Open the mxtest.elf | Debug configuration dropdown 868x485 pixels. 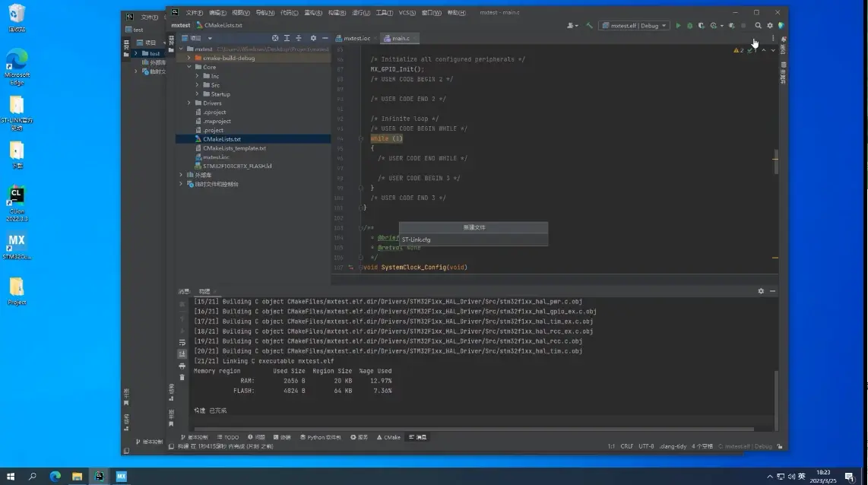tap(635, 26)
